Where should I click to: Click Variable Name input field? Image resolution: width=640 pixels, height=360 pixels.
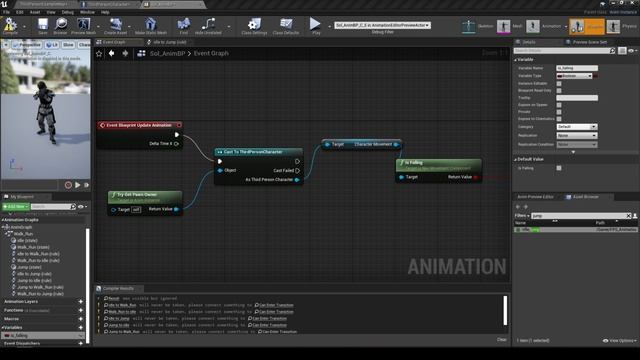[x=577, y=68]
